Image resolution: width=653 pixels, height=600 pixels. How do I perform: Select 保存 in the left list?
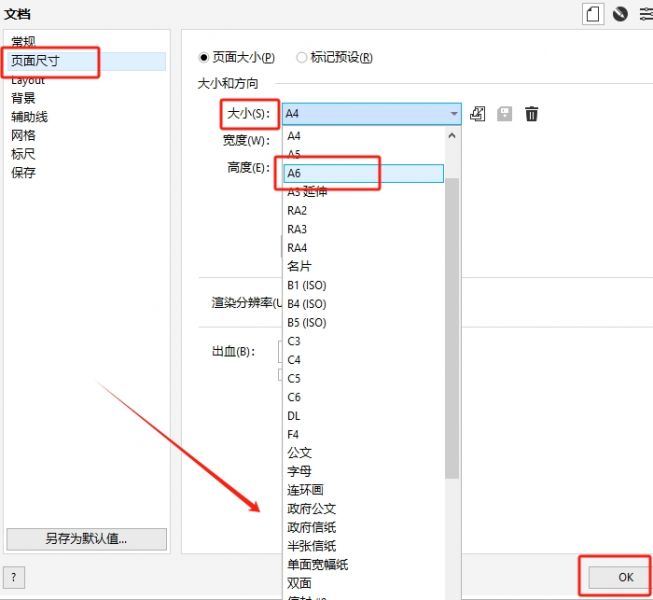tap(23, 172)
